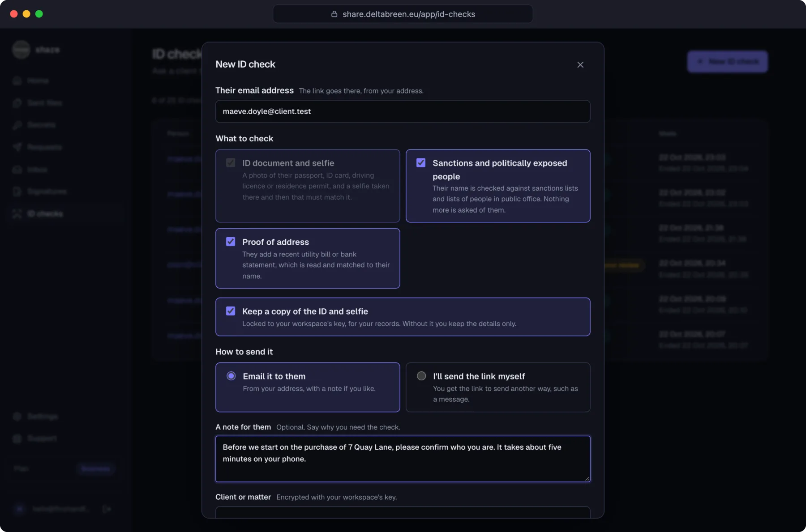
Task: Click the "Client or matter" label
Action: (x=243, y=497)
